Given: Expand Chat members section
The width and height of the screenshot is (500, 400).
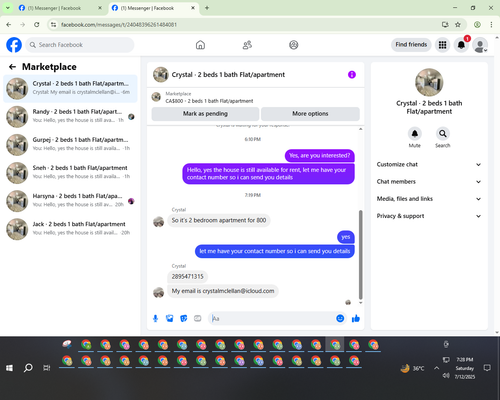Looking at the screenshot, I should pyautogui.click(x=429, y=182).
